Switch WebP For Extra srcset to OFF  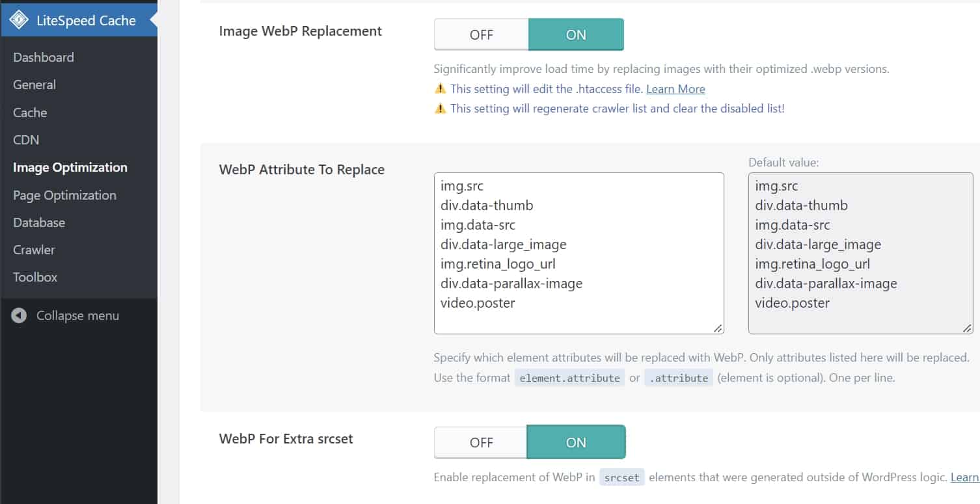coord(482,443)
